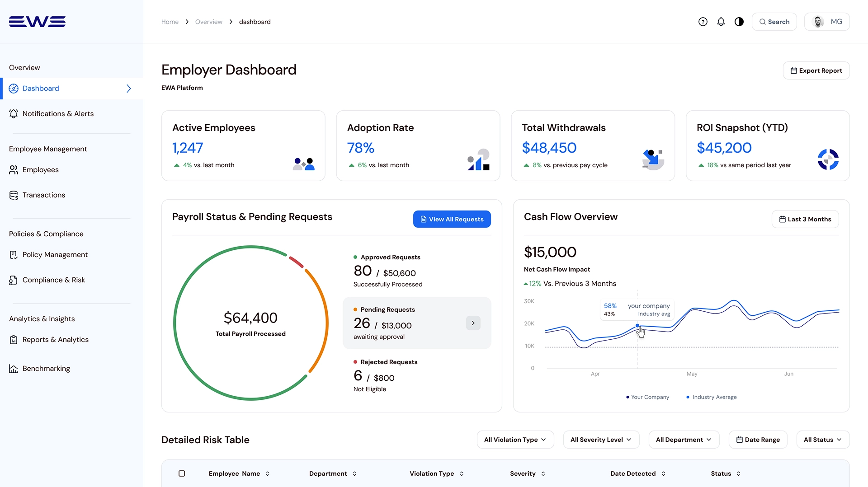Open the All Status filter dropdown
This screenshot has height=487, width=868.
(x=822, y=440)
